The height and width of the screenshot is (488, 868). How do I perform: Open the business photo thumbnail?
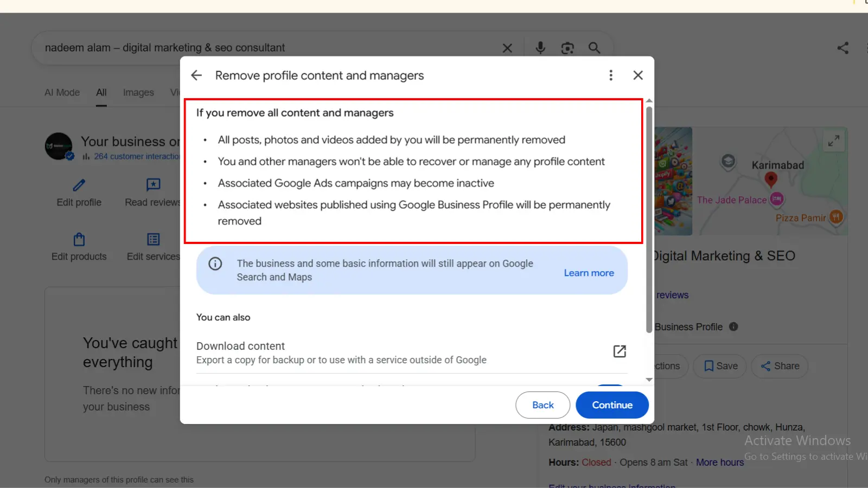click(x=673, y=181)
